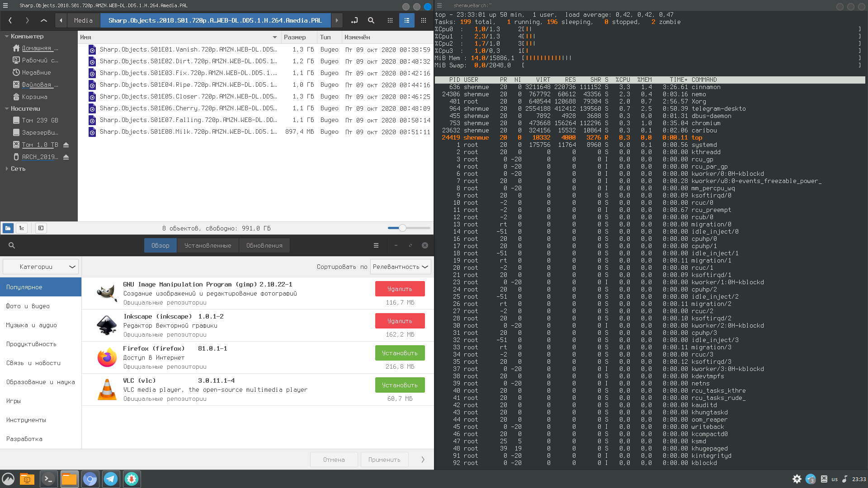Image resolution: width=868 pixels, height=488 pixels.
Task: Show tree view in Nemo sidebar
Action: click(x=22, y=228)
